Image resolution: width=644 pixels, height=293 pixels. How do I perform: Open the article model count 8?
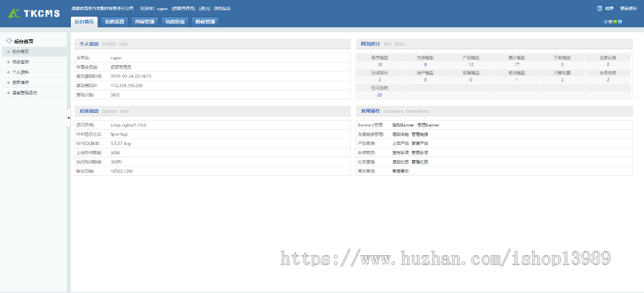[x=425, y=65]
